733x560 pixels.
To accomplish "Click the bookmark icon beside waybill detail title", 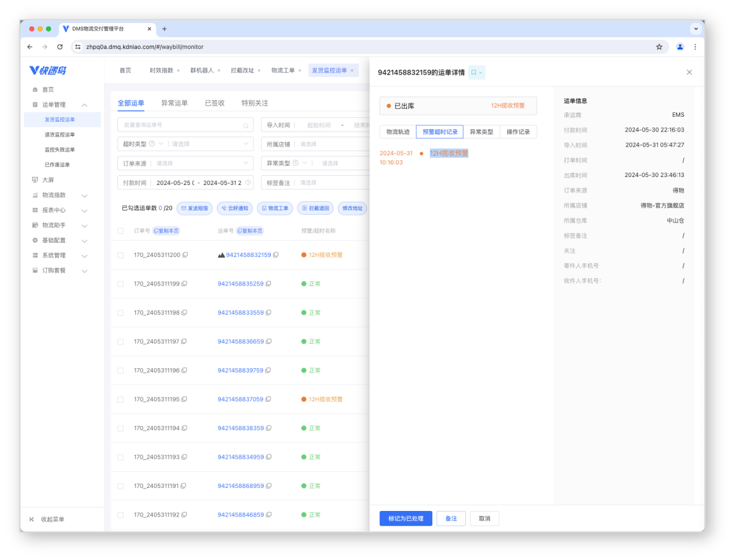I will pyautogui.click(x=474, y=73).
